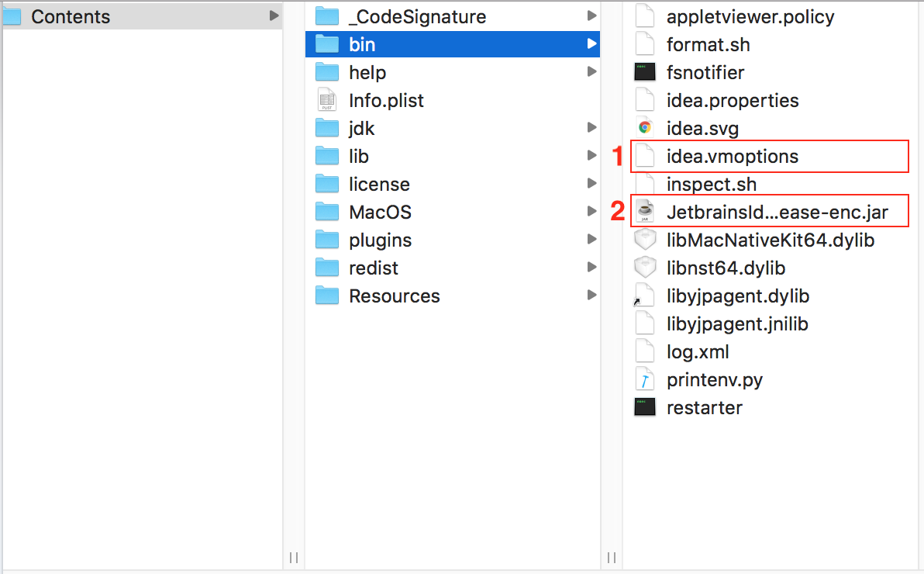Click the libyjpagent.dylib alias icon
The image size is (924, 574).
[645, 296]
